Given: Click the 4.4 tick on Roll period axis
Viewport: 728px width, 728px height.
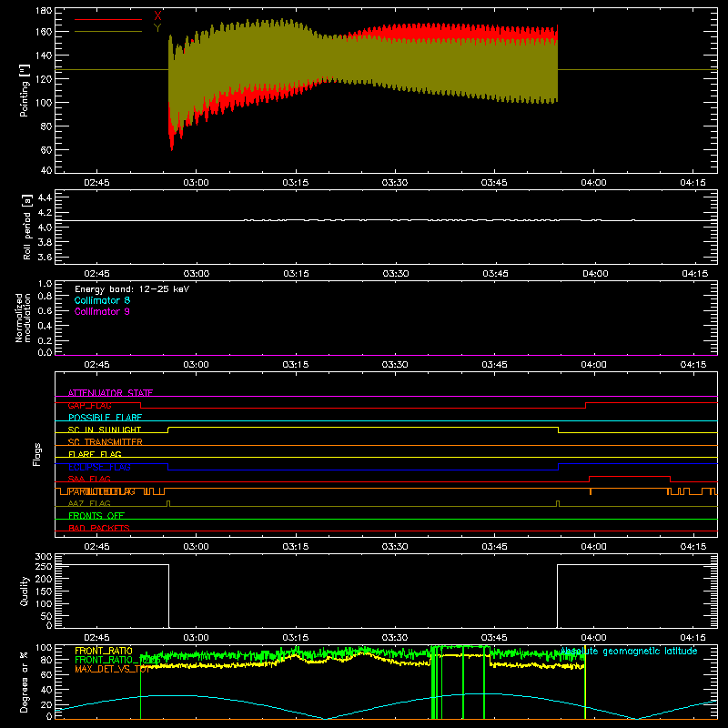Looking at the screenshot, I should point(45,197).
